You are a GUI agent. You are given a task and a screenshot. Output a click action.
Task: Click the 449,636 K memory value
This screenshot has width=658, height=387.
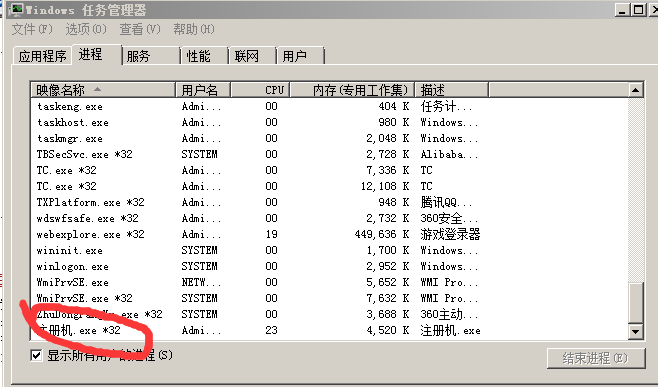click(381, 234)
